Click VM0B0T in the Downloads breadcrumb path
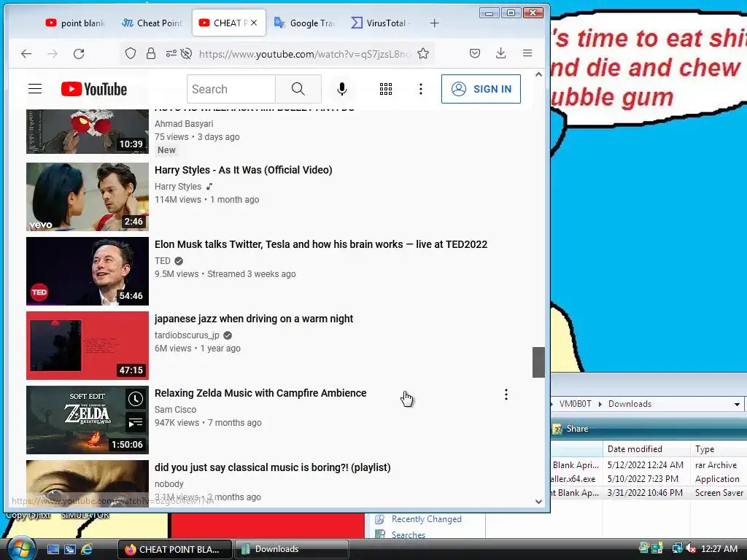This screenshot has width=747, height=560. click(x=575, y=404)
